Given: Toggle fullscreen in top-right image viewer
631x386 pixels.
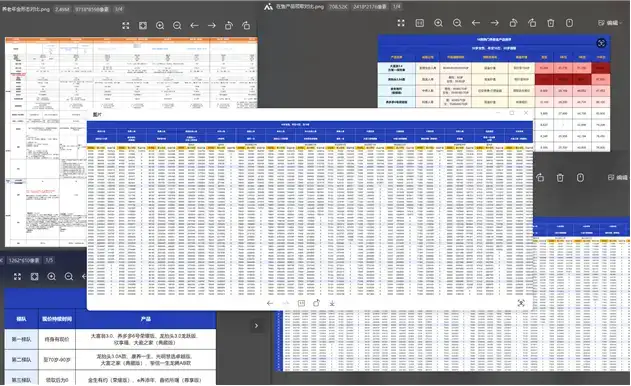Looking at the screenshot, I should (x=401, y=23).
